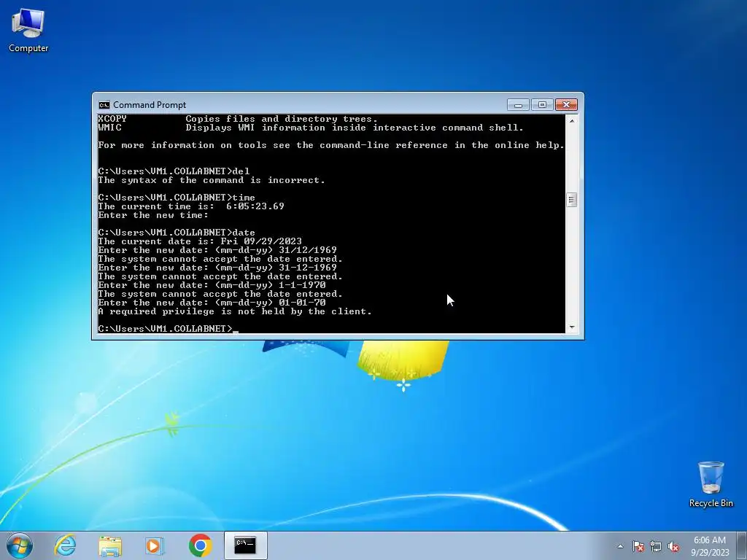Open the network status tray icon
Image resolution: width=747 pixels, height=560 pixels.
click(x=656, y=546)
